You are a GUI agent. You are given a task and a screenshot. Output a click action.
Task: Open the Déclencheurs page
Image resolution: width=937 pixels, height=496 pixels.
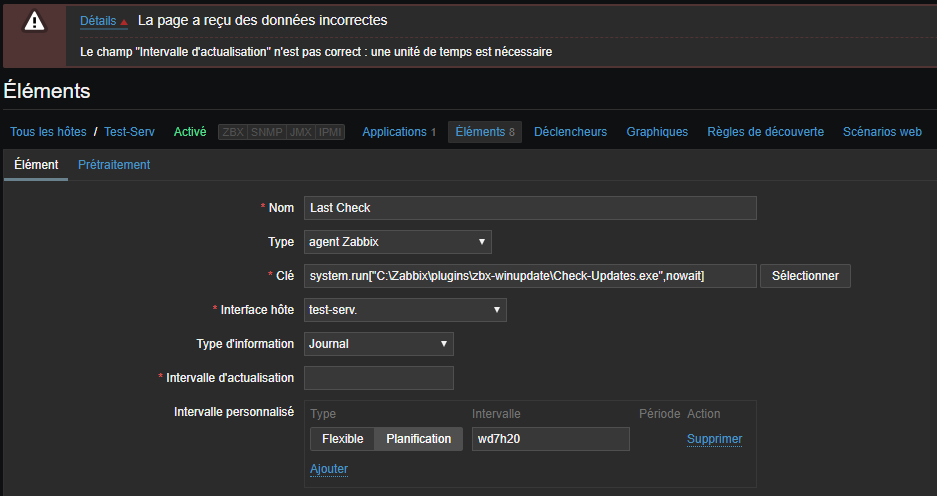pyautogui.click(x=570, y=132)
